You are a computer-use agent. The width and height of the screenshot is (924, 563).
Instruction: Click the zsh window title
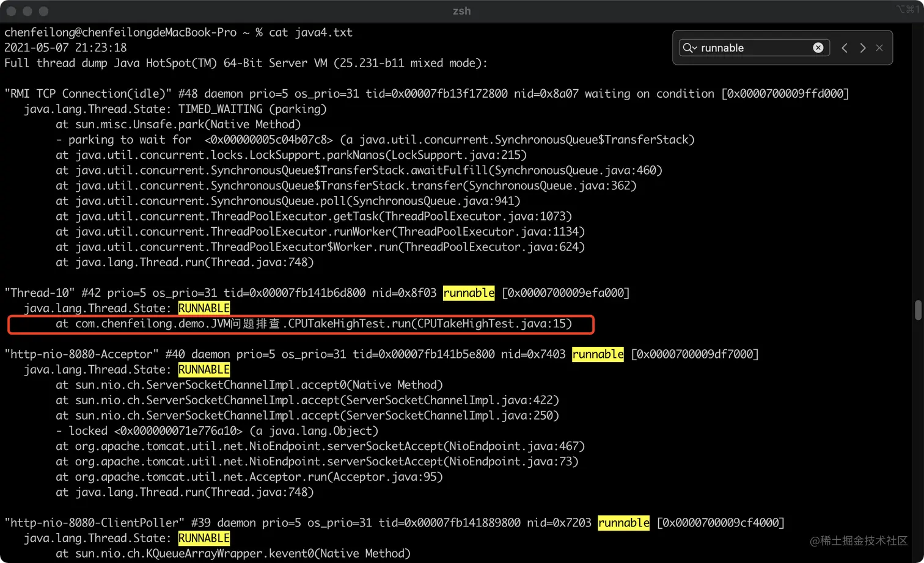point(461,10)
